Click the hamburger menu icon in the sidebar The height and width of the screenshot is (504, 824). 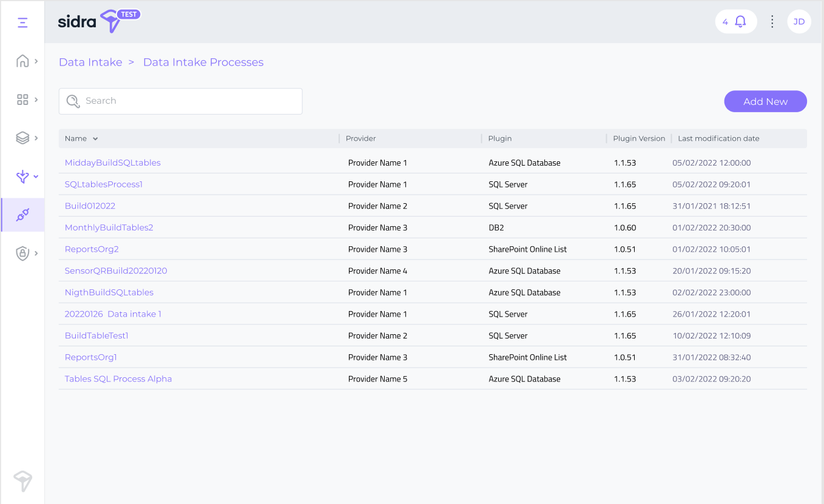coord(22,22)
